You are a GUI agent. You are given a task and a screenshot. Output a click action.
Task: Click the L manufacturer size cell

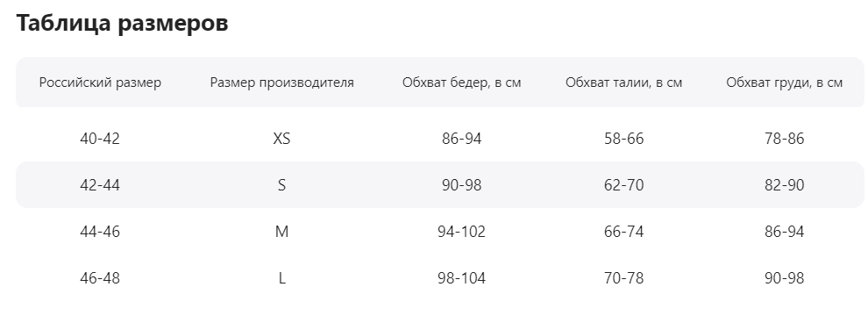point(281,278)
